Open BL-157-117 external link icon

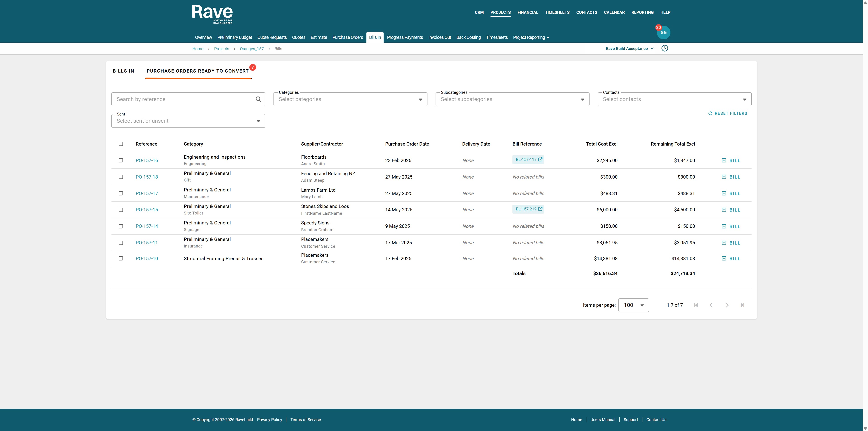[540, 159]
